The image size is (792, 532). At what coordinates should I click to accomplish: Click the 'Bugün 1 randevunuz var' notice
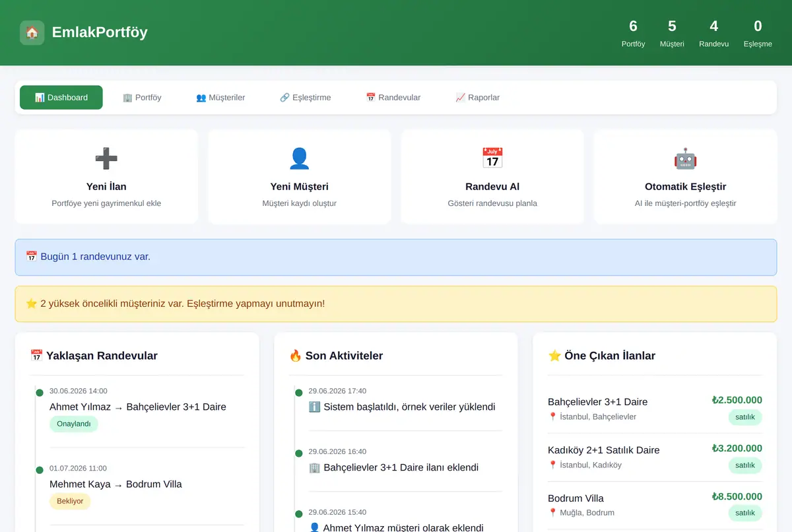tap(396, 257)
